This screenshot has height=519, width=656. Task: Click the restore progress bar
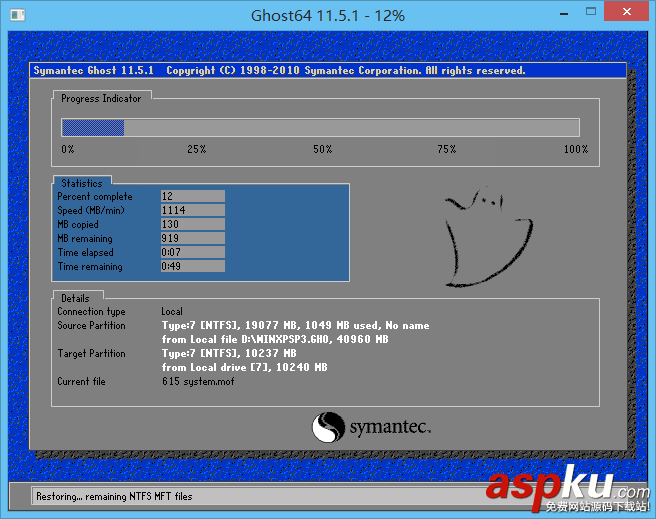tap(320, 128)
